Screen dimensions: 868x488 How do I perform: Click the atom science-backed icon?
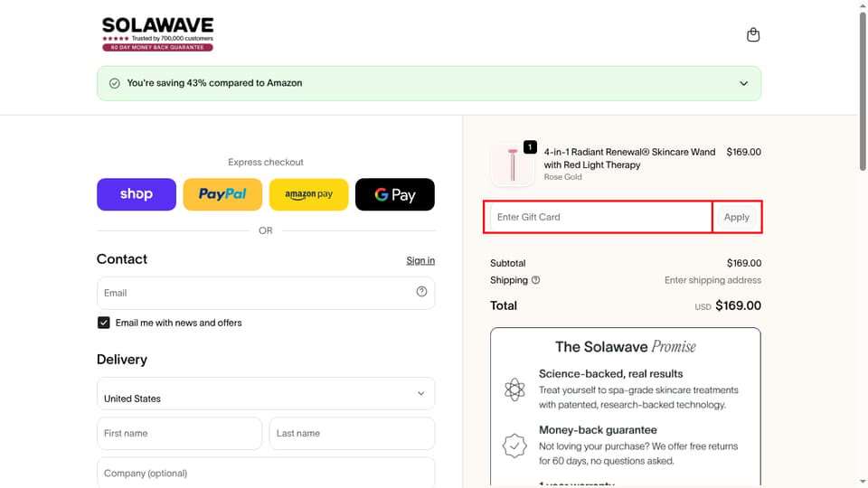pyautogui.click(x=514, y=389)
